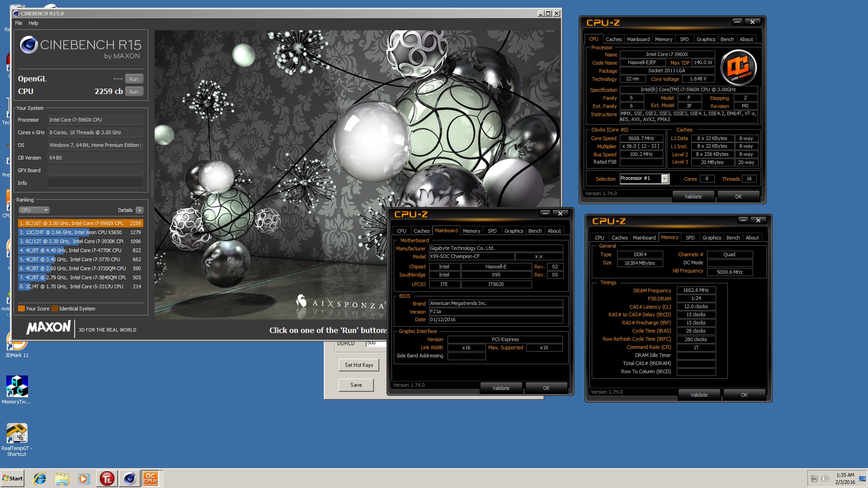Click Validate in the Mainboard window
The width and height of the screenshot is (868, 488).
tap(501, 388)
